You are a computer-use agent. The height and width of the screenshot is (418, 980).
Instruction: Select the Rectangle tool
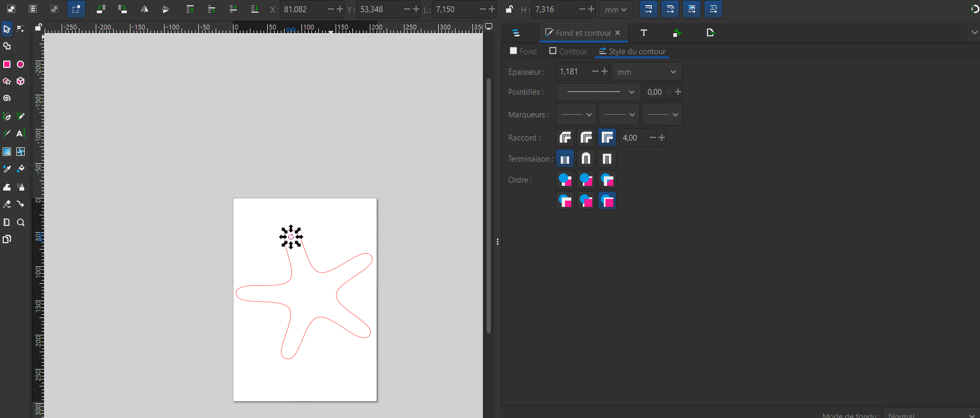(7, 64)
